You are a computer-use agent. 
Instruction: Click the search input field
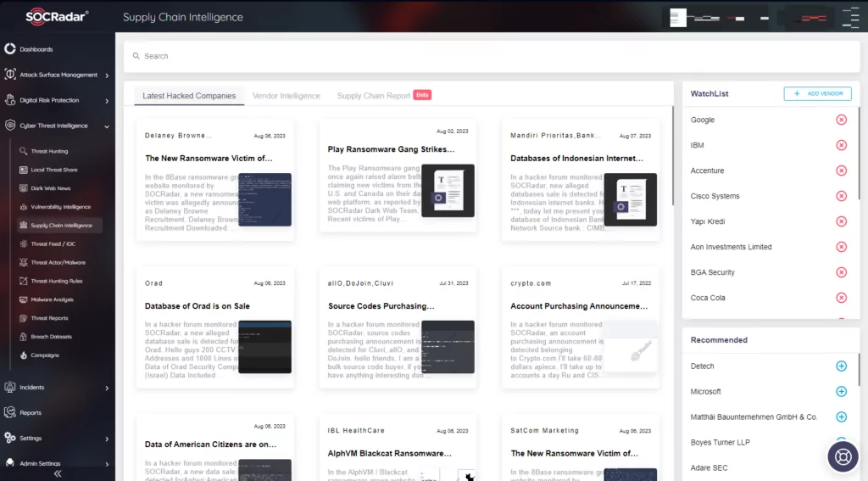[492, 56]
